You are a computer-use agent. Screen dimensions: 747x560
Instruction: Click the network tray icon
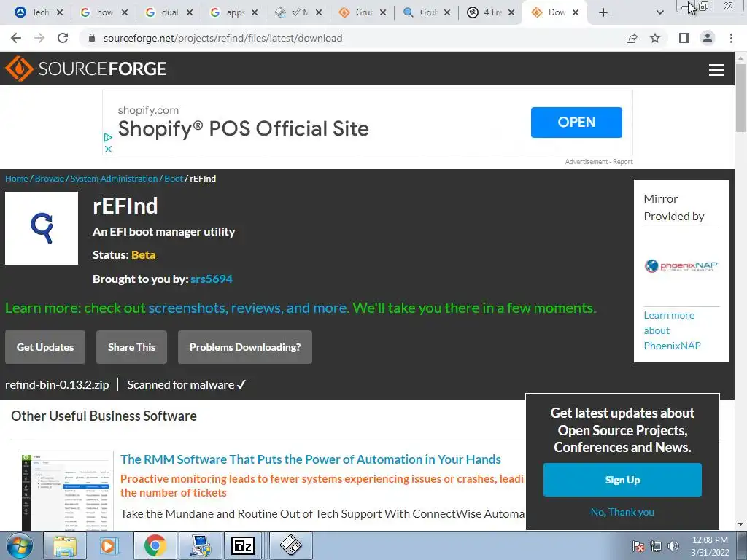(656, 546)
